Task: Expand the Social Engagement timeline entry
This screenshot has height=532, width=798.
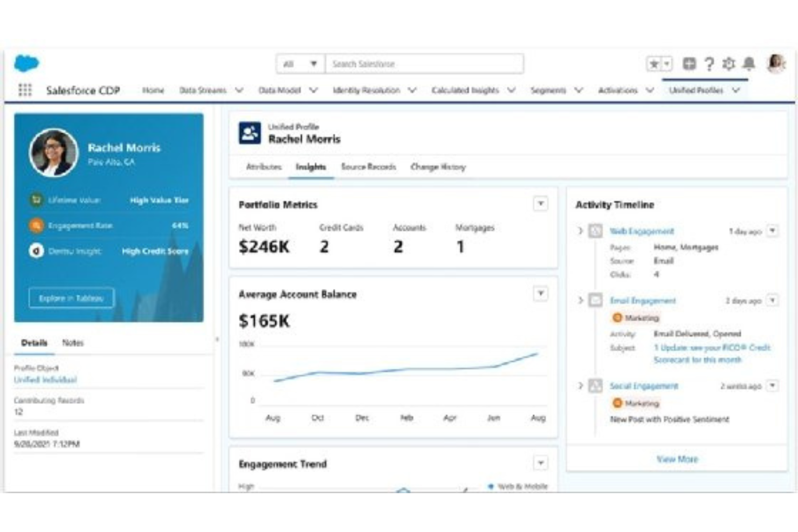Action: click(x=580, y=386)
